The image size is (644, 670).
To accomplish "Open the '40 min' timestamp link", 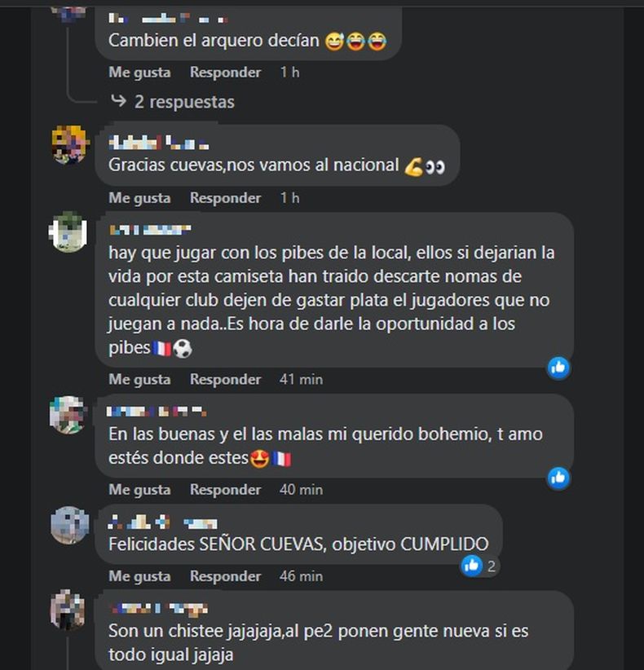I will tap(301, 490).
